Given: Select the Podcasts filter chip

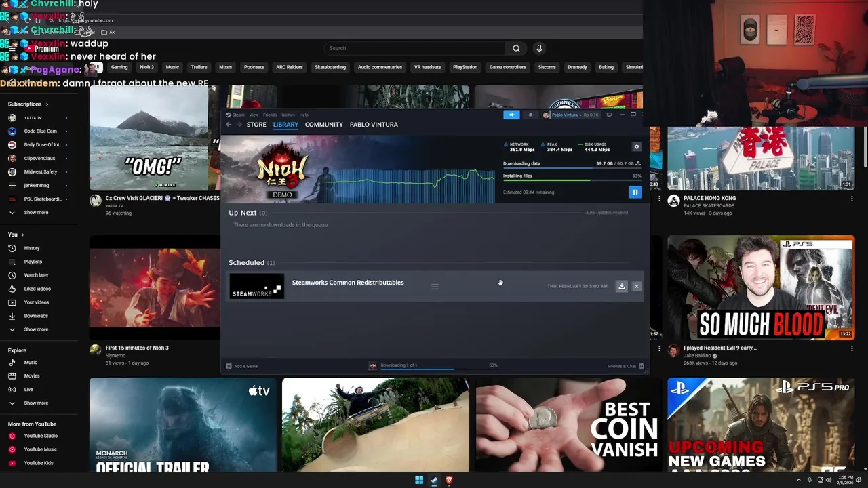Looking at the screenshot, I should 254,67.
